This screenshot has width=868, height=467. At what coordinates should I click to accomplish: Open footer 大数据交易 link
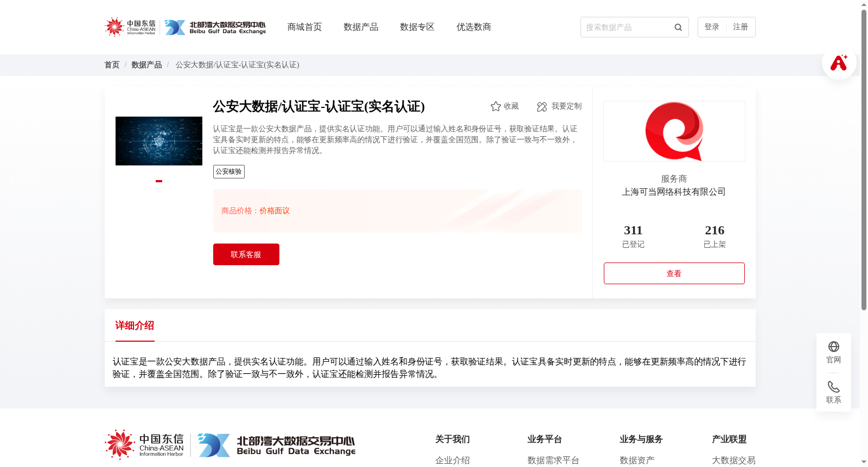(733, 460)
